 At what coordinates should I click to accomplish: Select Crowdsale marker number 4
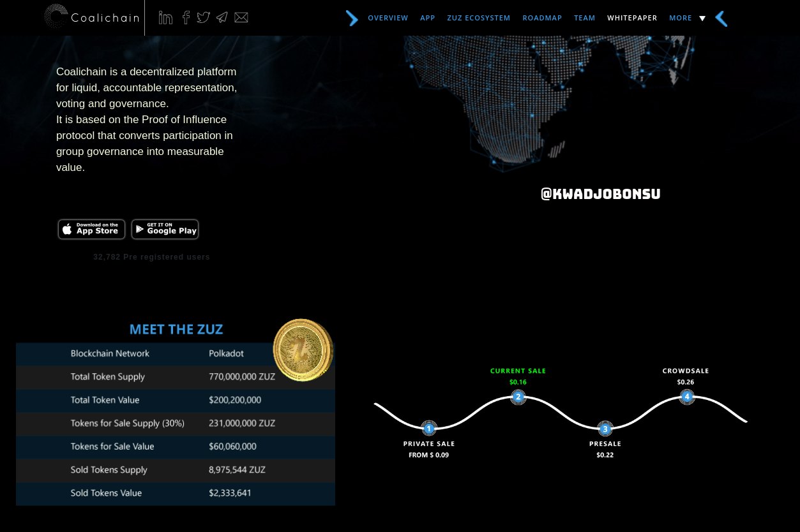(687, 397)
